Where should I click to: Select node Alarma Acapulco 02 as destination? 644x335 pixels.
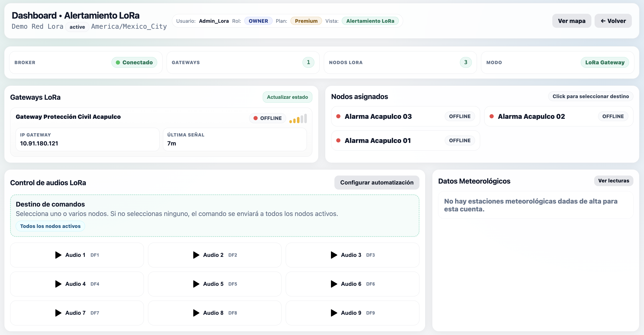point(559,116)
